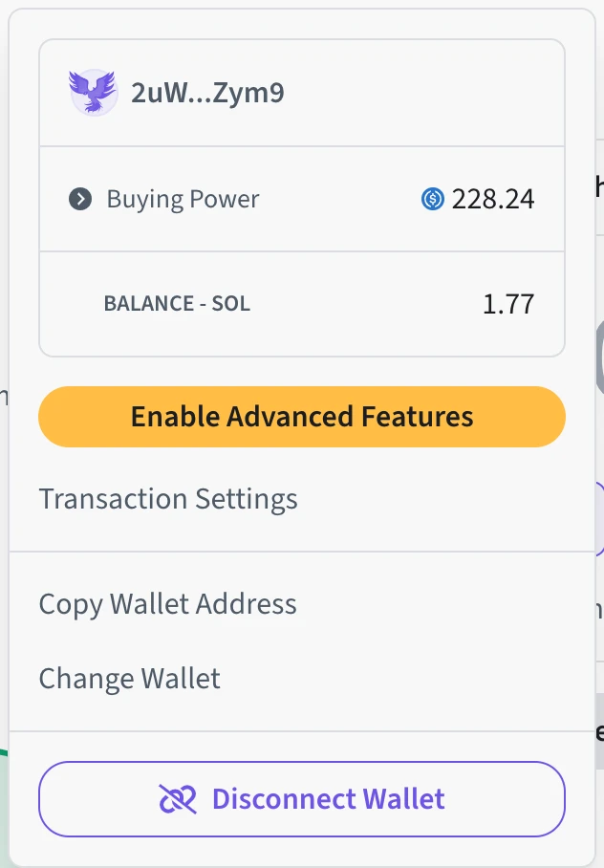Click the BALANCE - SOL label

pos(177,304)
